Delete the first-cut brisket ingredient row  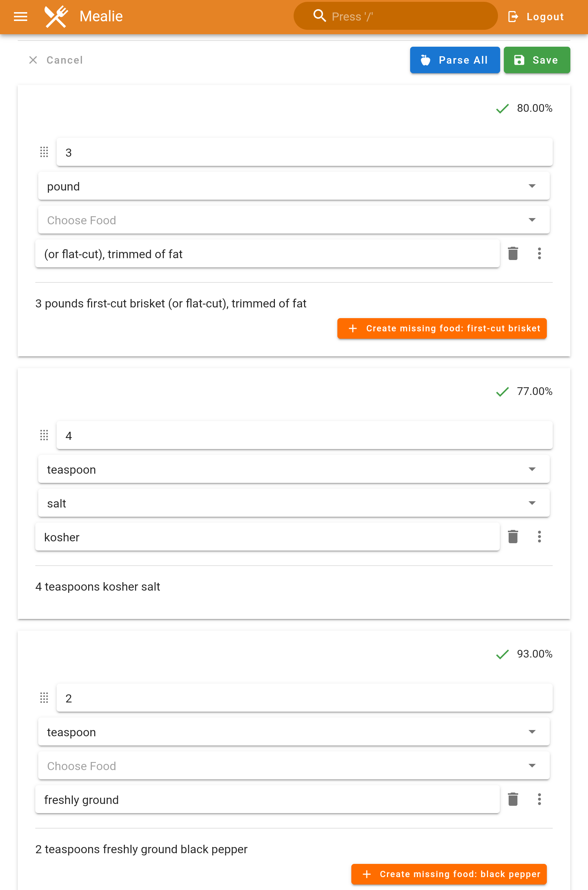tap(513, 254)
